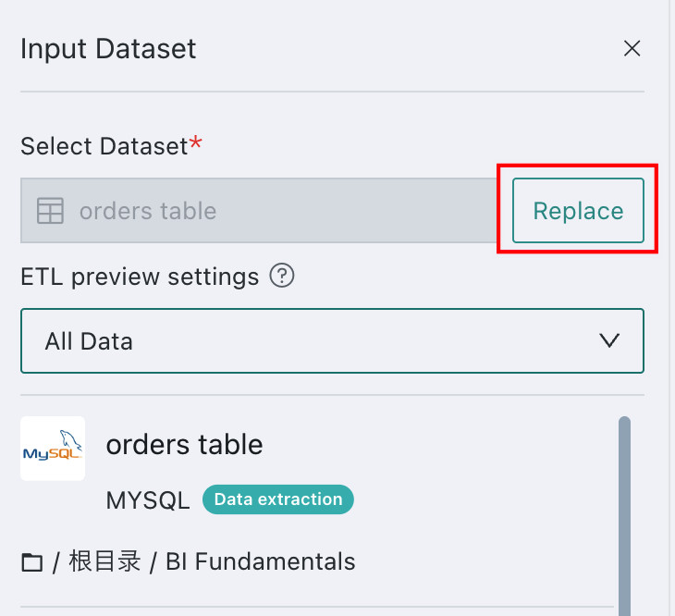This screenshot has width=675, height=616.
Task: Click the table icon beside orders table
Action: point(50,211)
